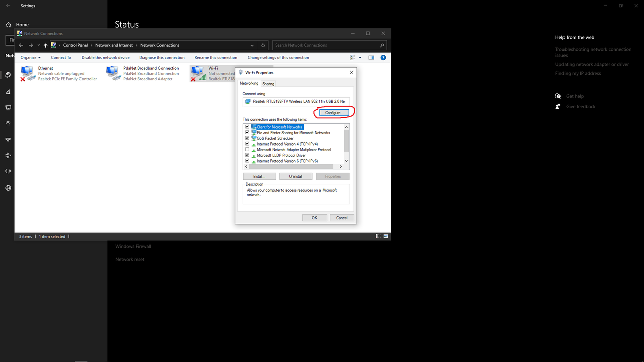Image resolution: width=644 pixels, height=362 pixels.
Task: Click the Uninstall button
Action: pos(296,176)
